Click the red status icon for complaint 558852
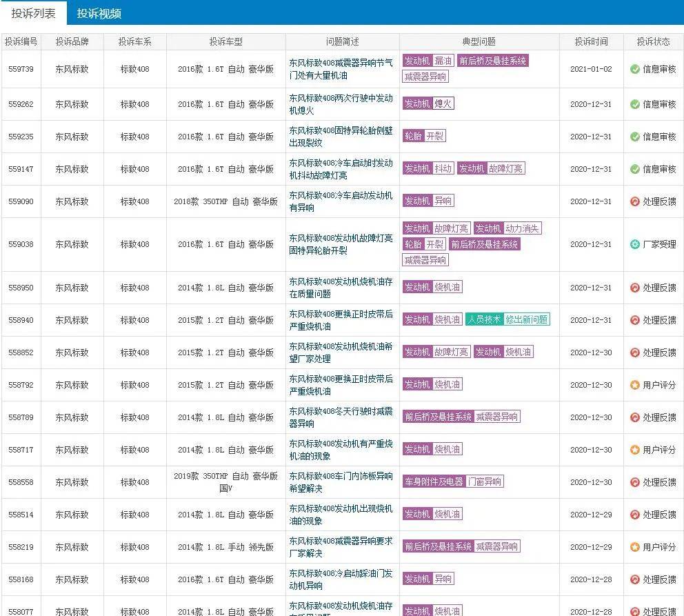 click(x=635, y=352)
